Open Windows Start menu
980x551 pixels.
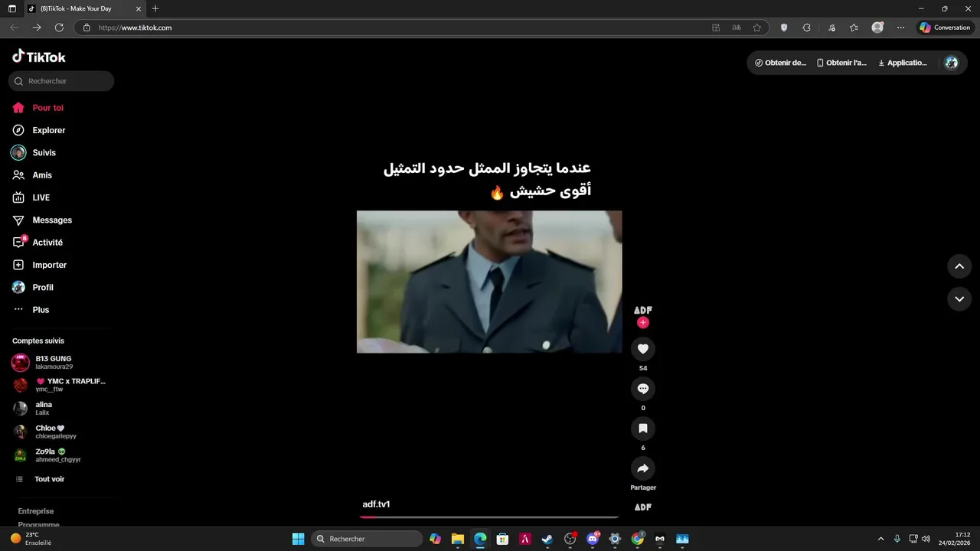[299, 539]
